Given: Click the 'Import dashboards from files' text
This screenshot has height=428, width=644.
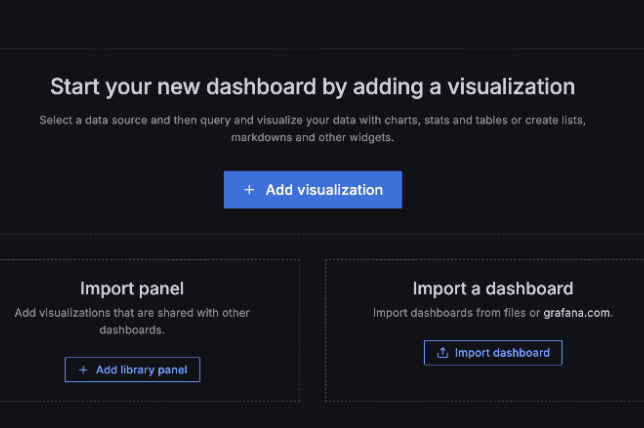Looking at the screenshot, I should [455, 313].
